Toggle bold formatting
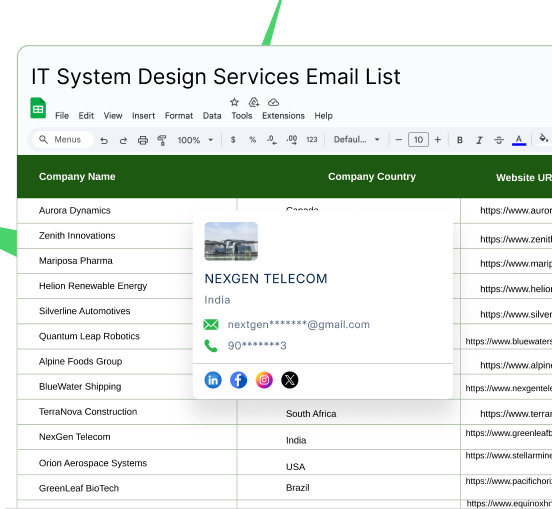This screenshot has height=509, width=552. point(460,140)
